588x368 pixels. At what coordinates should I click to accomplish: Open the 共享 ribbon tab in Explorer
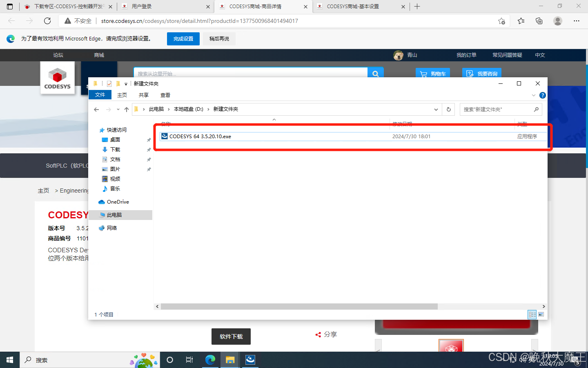tap(144, 95)
